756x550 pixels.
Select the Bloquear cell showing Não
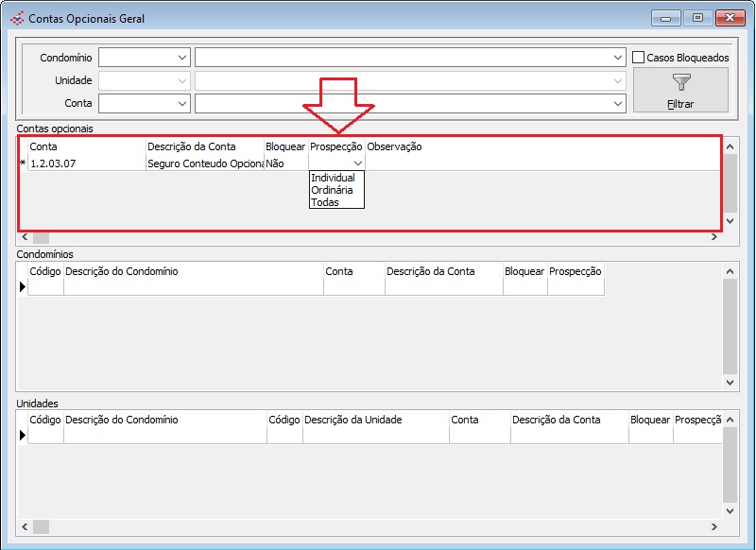(x=284, y=163)
